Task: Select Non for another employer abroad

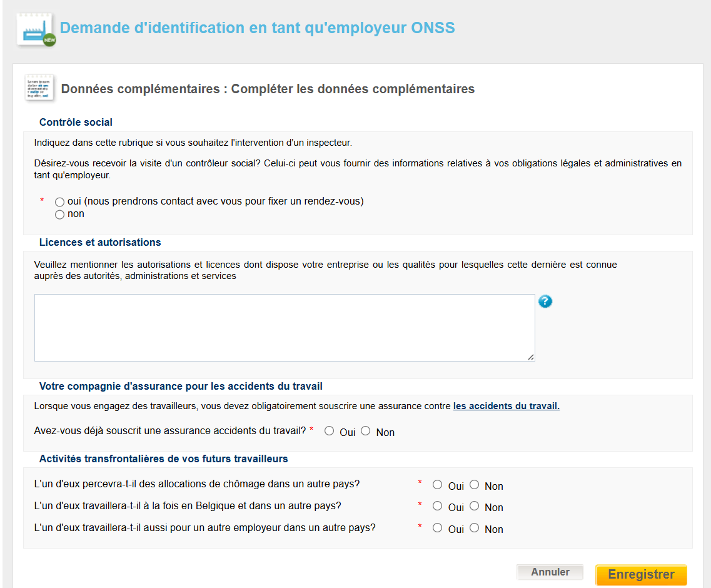Action: [474, 528]
